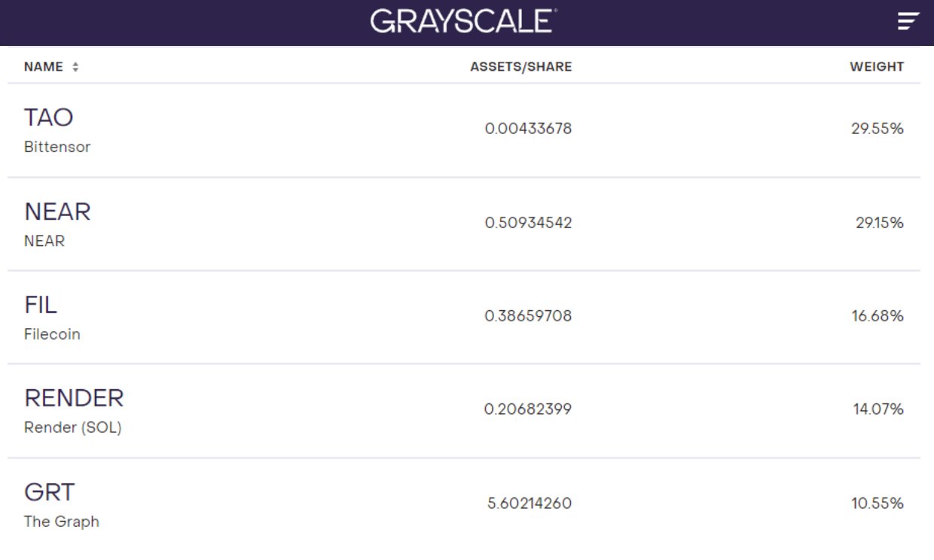Click the WEIGHT column header

coord(877,67)
